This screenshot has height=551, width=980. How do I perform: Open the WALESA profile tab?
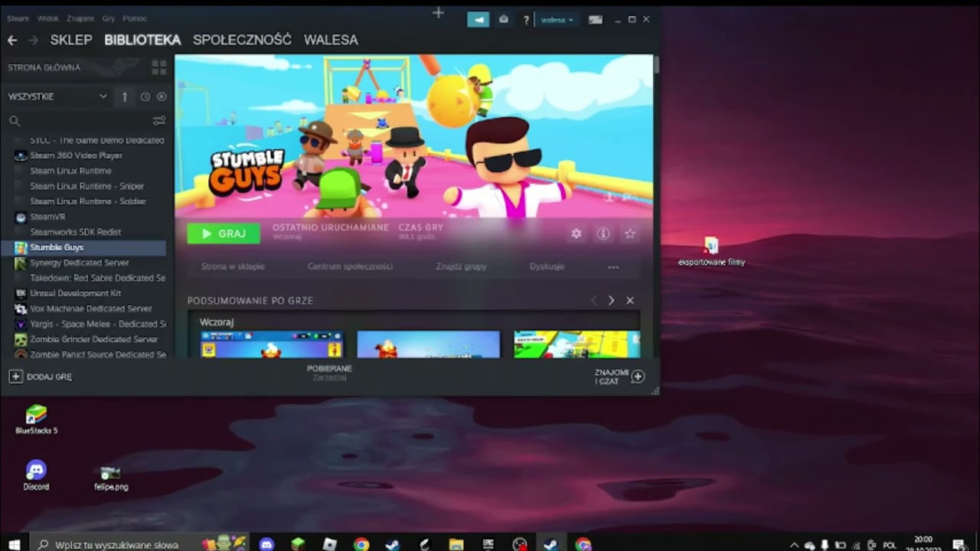331,40
